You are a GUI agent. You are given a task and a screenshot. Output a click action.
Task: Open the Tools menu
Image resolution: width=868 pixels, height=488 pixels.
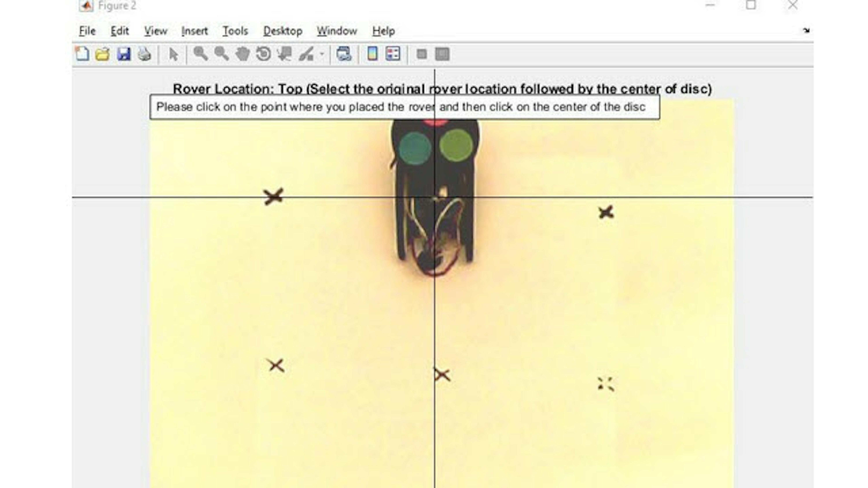pyautogui.click(x=235, y=31)
